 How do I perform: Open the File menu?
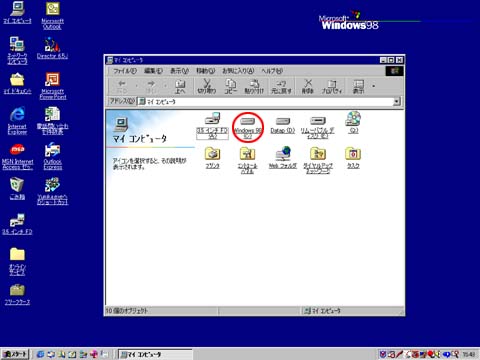[125, 71]
